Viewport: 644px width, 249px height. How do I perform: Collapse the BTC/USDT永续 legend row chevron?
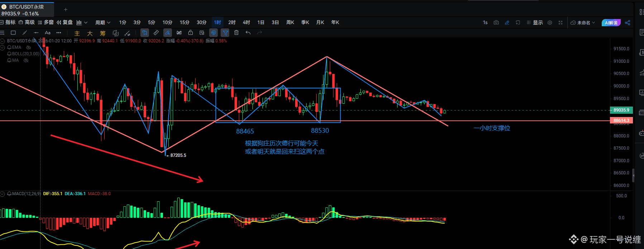[x=3, y=41]
